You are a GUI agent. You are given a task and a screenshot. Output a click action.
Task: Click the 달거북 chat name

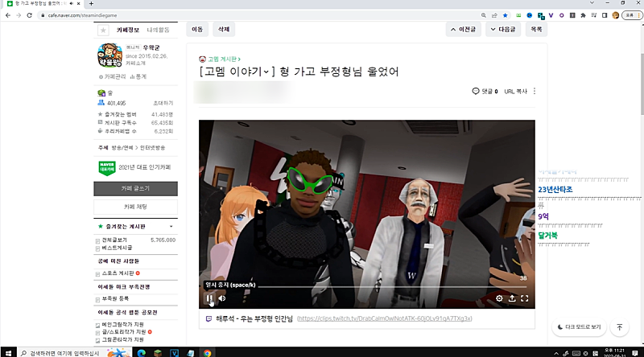point(548,236)
